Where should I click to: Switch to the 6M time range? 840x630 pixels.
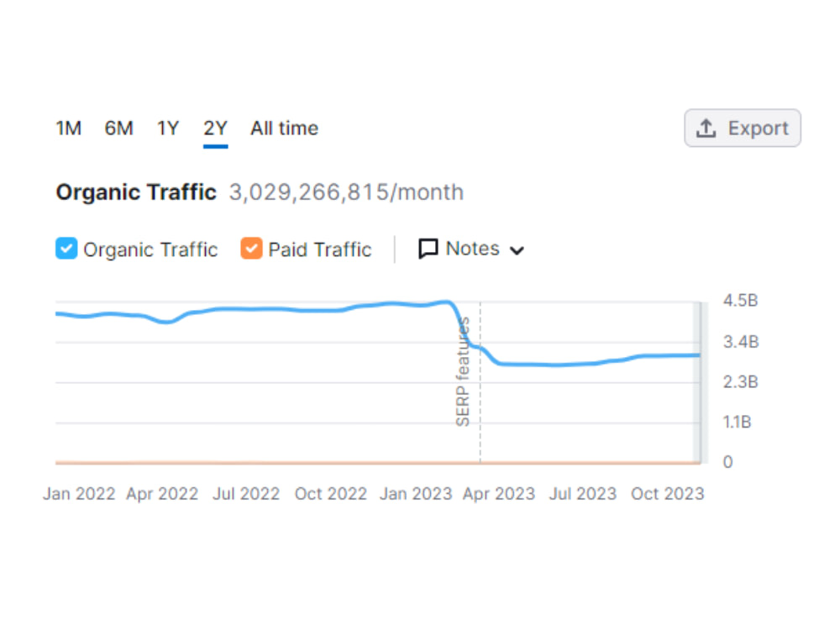[x=118, y=129]
